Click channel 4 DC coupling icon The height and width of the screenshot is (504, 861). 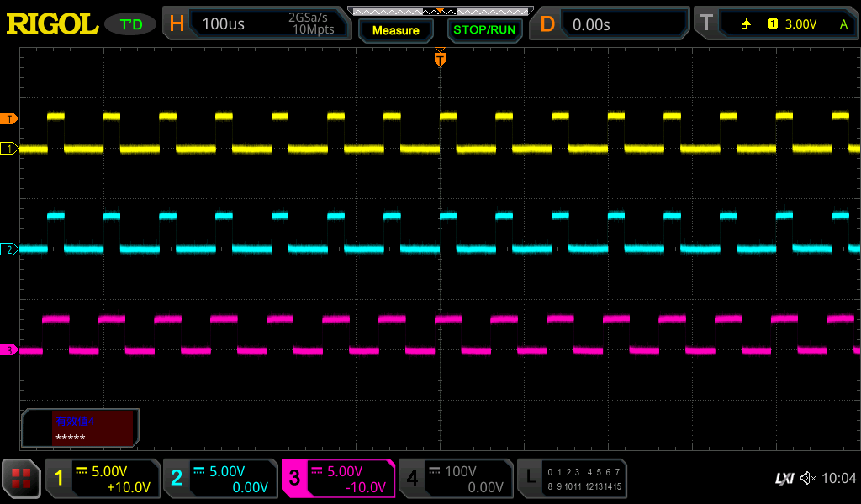435,470
